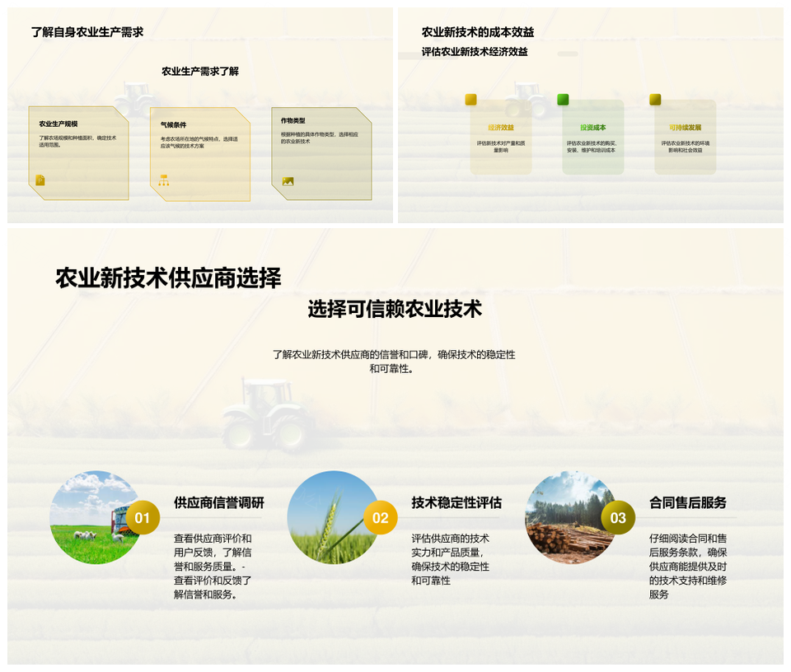
Task: Click the green square above 投资成本
Action: pyautogui.click(x=563, y=100)
